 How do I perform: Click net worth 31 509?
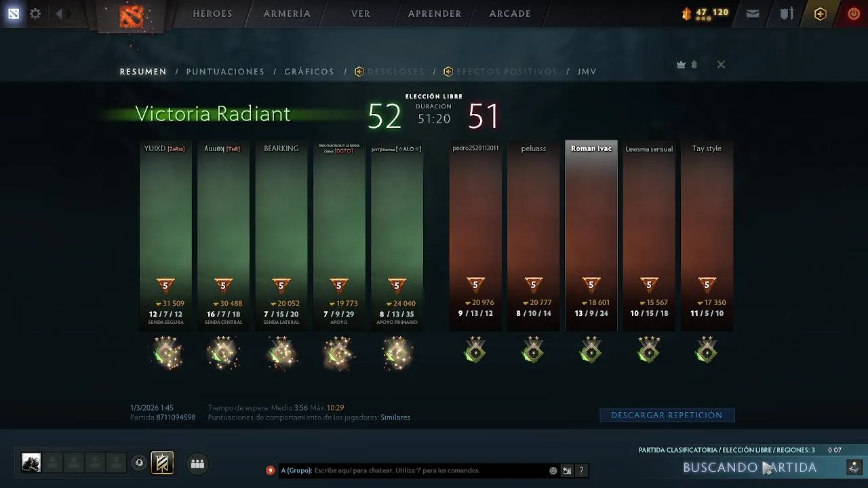170,304
